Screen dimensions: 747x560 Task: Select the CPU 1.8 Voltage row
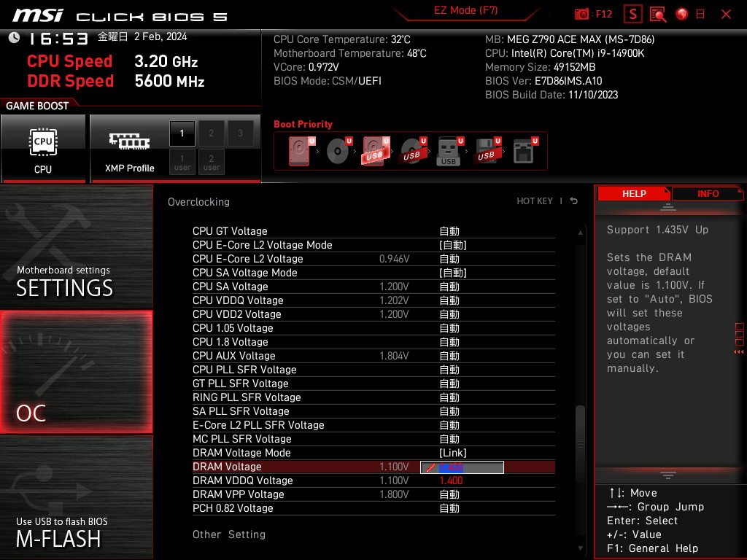pos(373,342)
